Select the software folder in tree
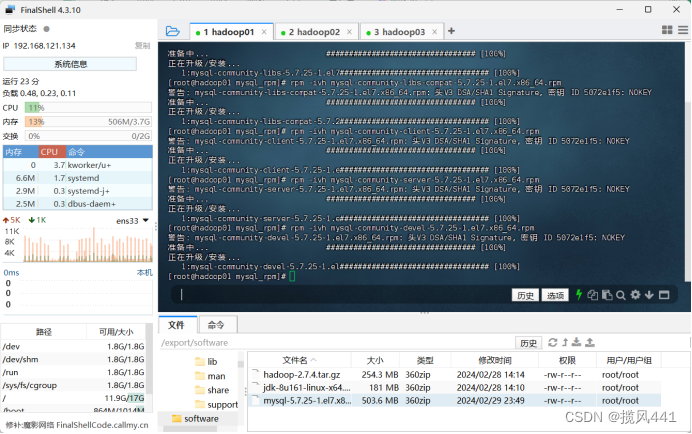Image resolution: width=692 pixels, height=434 pixels. tap(195, 419)
